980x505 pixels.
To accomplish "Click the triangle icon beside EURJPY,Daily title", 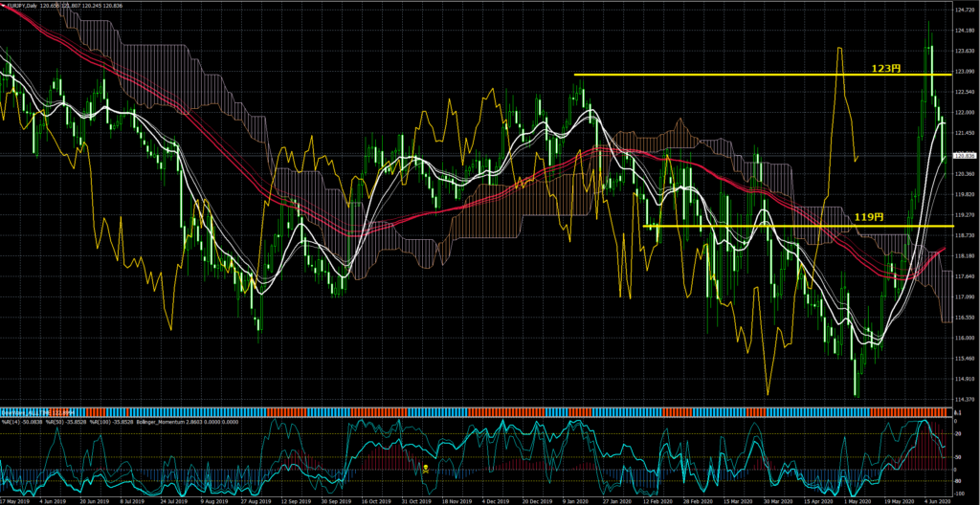I will (x=3, y=6).
